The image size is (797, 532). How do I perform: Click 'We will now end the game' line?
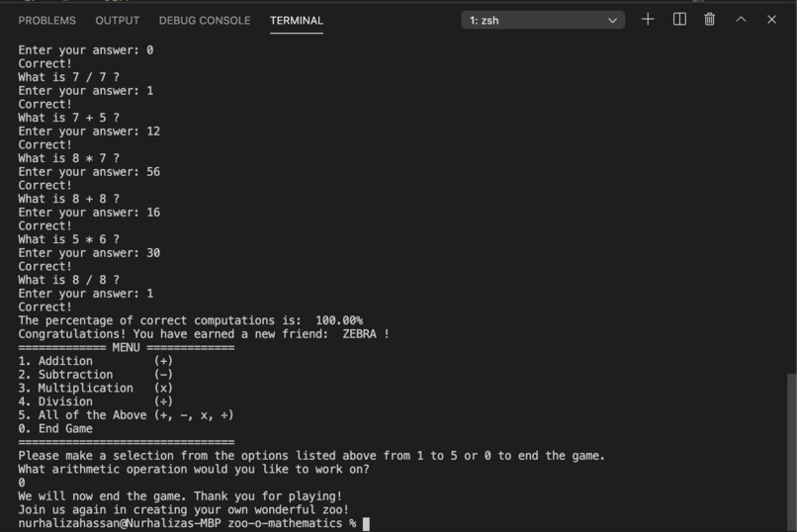coord(180,496)
